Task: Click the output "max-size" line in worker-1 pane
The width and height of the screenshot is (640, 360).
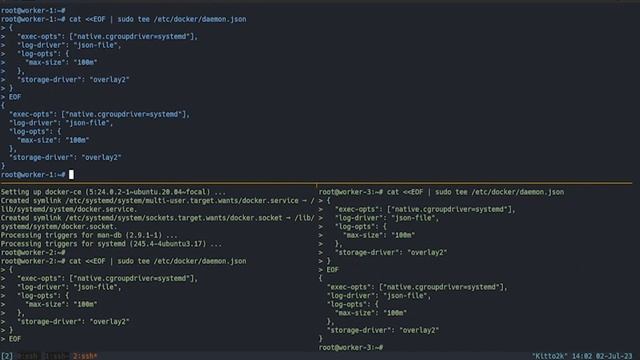Action: point(53,140)
